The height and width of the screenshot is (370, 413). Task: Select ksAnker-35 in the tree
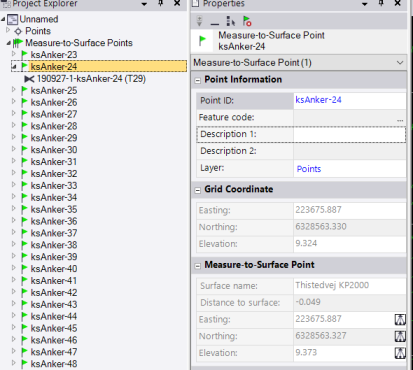[x=54, y=209]
